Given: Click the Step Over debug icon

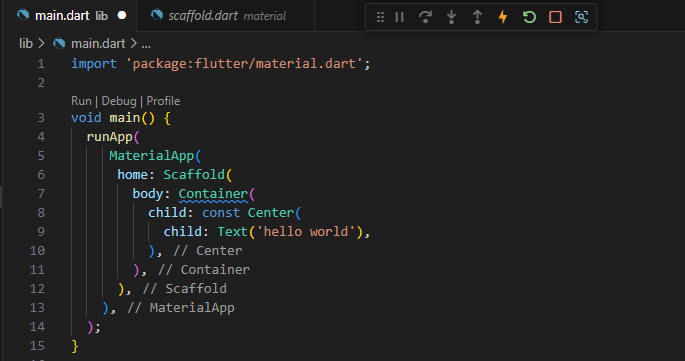Looking at the screenshot, I should point(425,17).
